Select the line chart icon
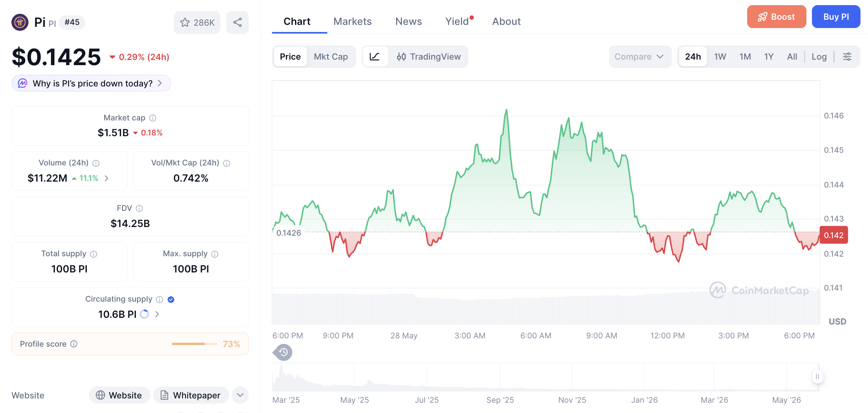868x413 pixels. pyautogui.click(x=375, y=56)
